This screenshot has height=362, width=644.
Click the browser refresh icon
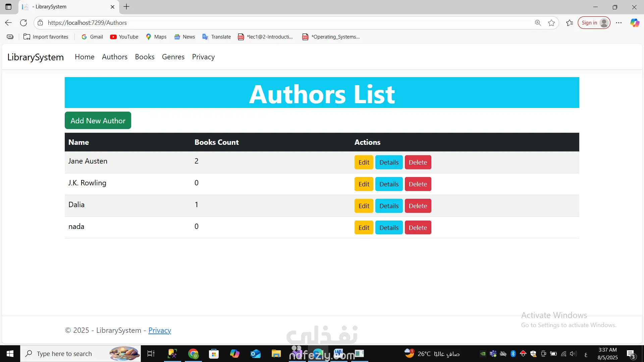pyautogui.click(x=23, y=23)
